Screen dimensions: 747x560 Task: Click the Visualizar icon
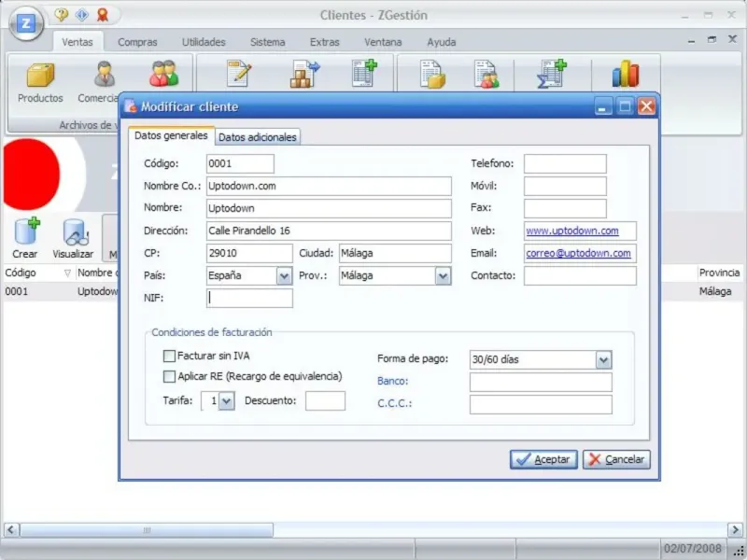tap(76, 232)
